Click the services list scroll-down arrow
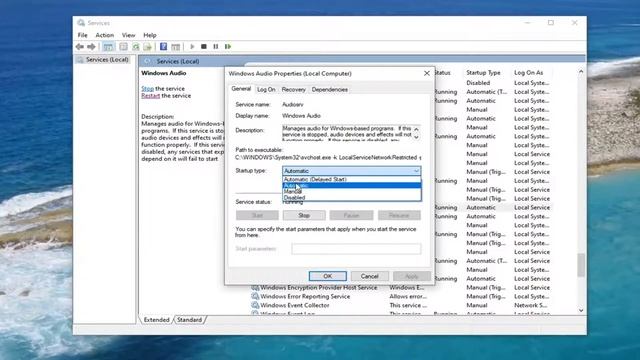640x360 pixels. tap(581, 311)
